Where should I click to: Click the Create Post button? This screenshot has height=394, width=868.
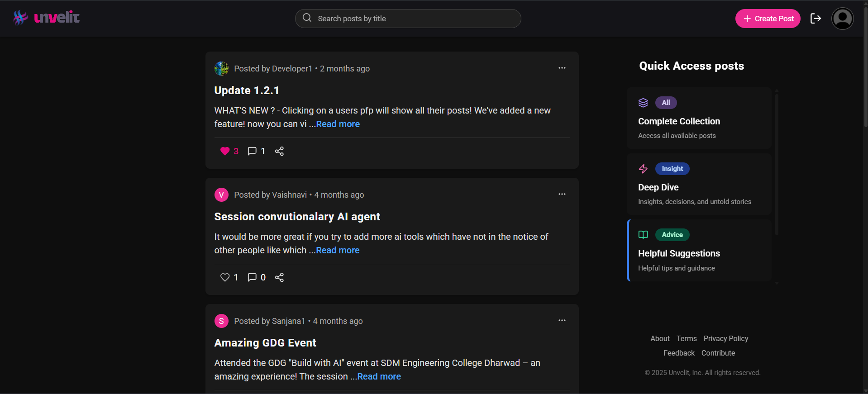[768, 19]
